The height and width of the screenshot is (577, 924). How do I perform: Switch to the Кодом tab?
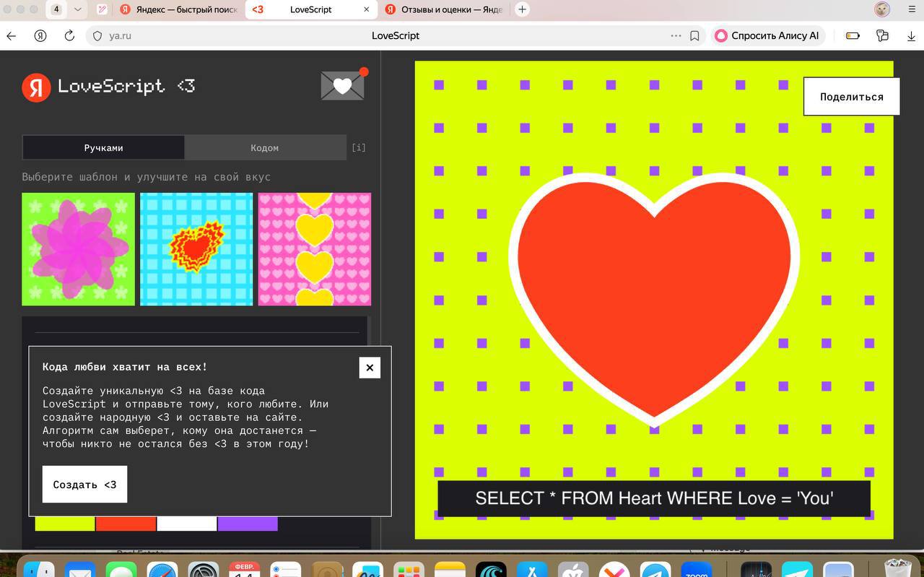(x=265, y=147)
